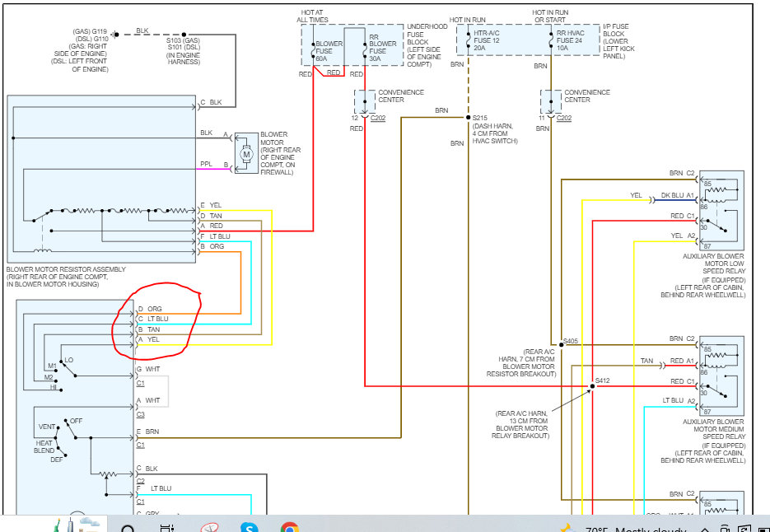The width and height of the screenshot is (770, 532).
Task: Click the blower motor M symbol
Action: click(x=246, y=154)
